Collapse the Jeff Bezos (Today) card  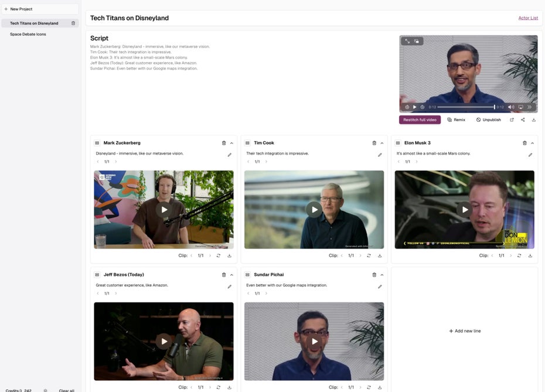point(231,275)
